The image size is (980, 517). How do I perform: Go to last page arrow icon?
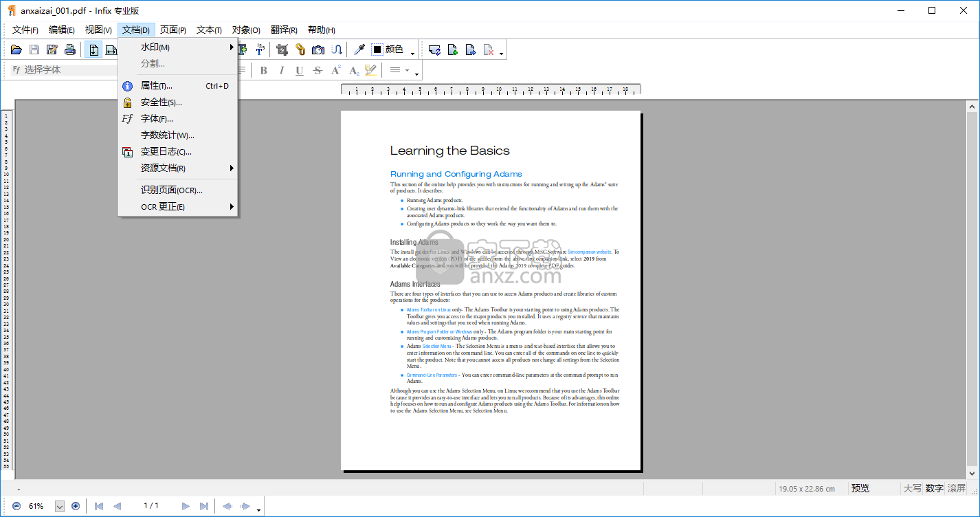(x=203, y=506)
